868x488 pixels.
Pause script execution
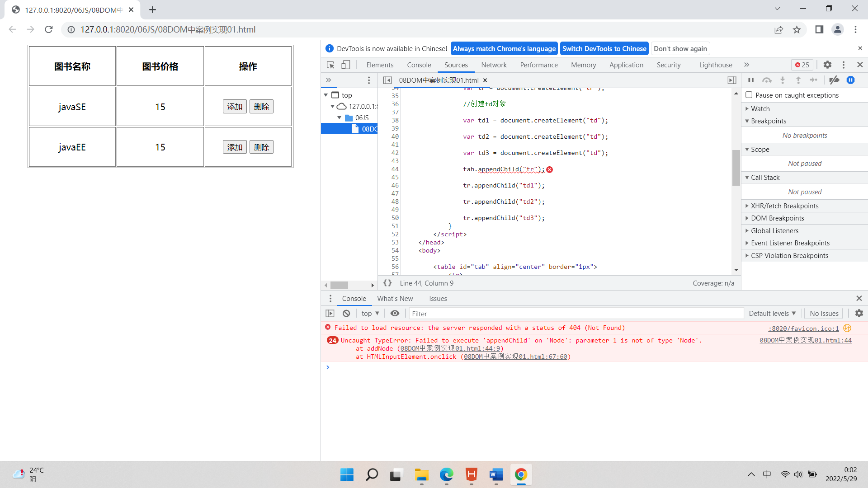[751, 80]
